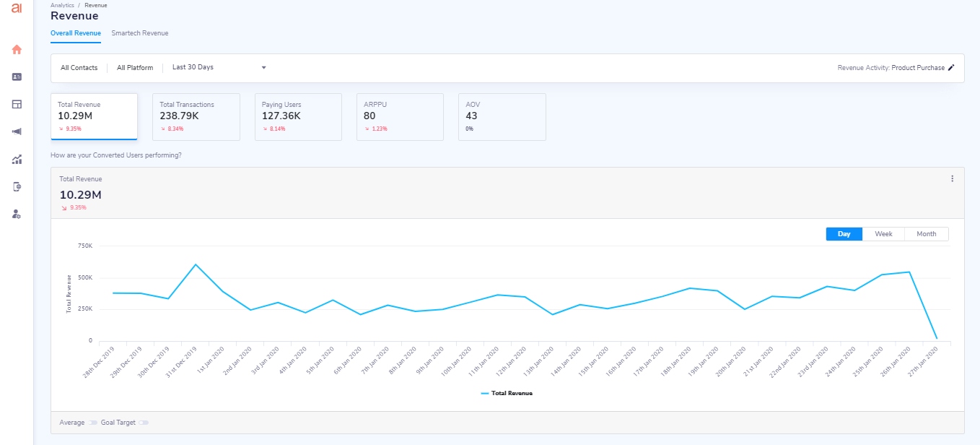This screenshot has width=980, height=445.
Task: Switch to the Smartech Revenue tab
Action: point(139,33)
